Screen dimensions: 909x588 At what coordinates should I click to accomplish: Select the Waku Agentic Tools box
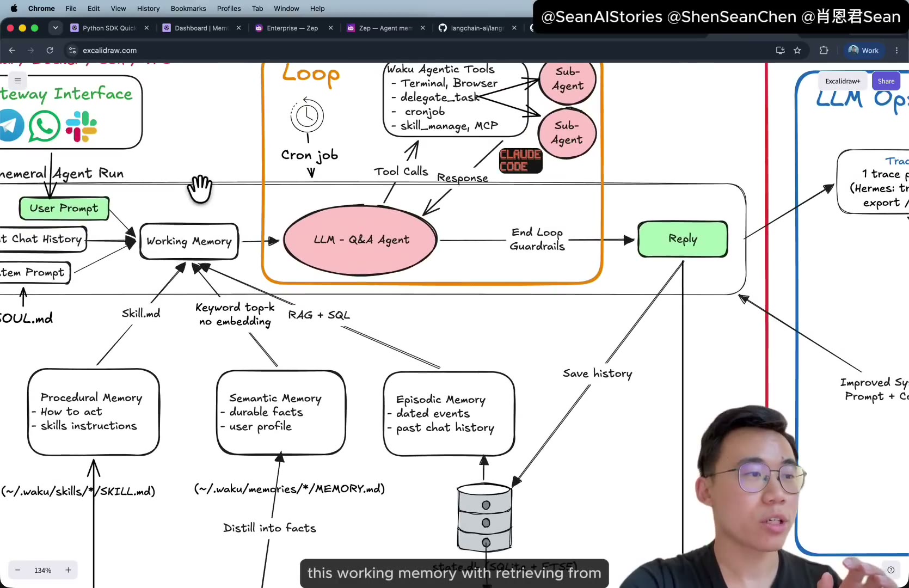(x=455, y=99)
